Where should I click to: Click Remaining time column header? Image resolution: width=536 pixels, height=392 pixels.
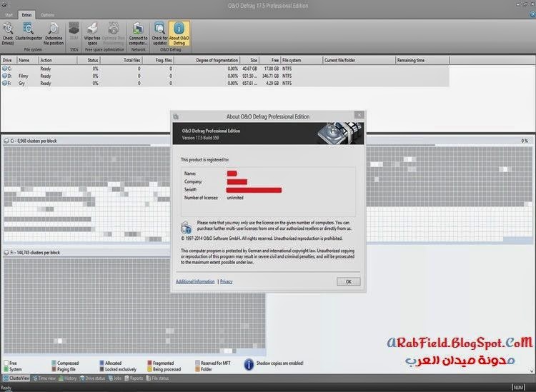tap(422, 61)
